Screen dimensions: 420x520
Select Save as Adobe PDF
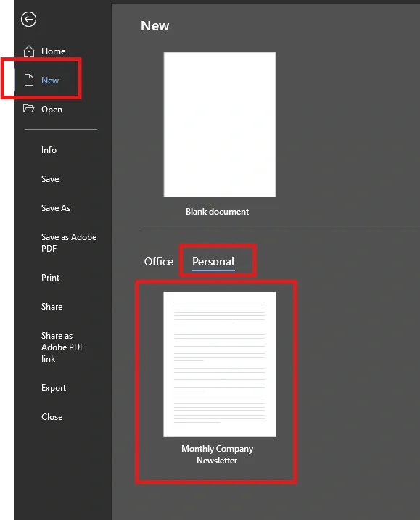coord(69,243)
